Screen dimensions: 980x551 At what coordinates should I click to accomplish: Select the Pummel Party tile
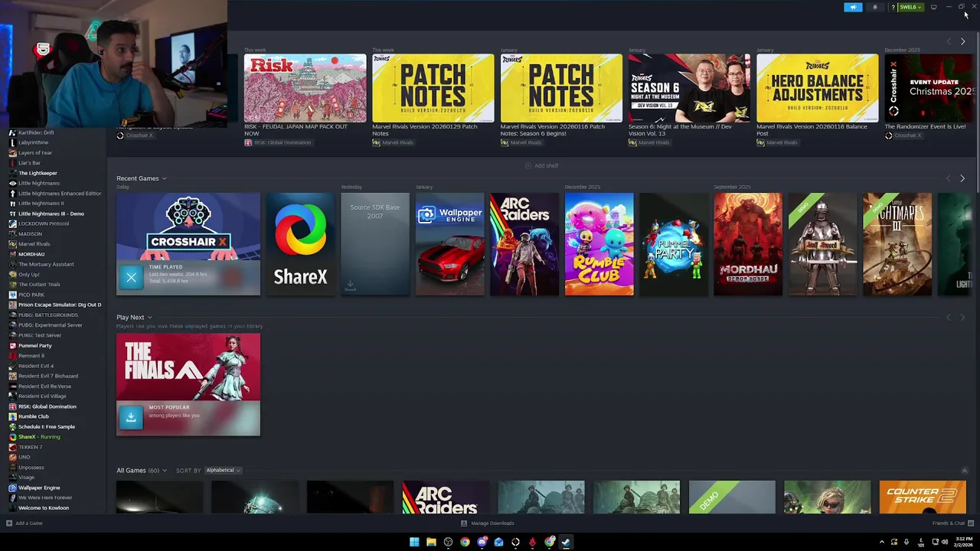click(x=674, y=243)
